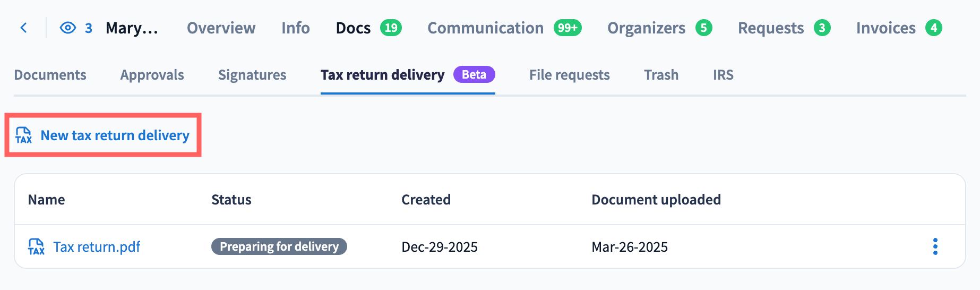The width and height of the screenshot is (980, 290).
Task: Open the Tax return.pdf link
Action: 97,247
